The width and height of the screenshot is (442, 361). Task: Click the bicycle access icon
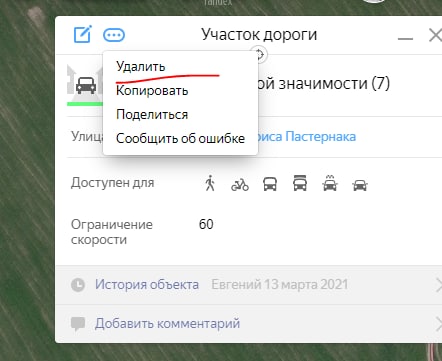pos(240,184)
